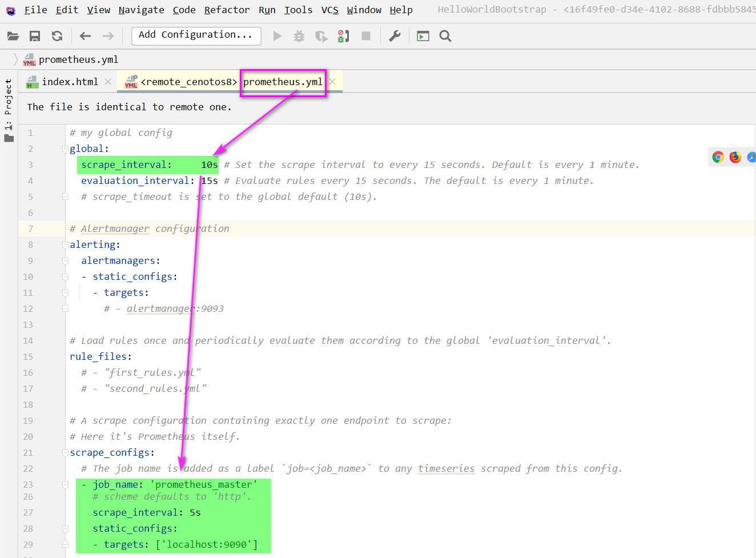Click the Save All toolbar icon
The height and width of the screenshot is (558, 756).
[35, 36]
